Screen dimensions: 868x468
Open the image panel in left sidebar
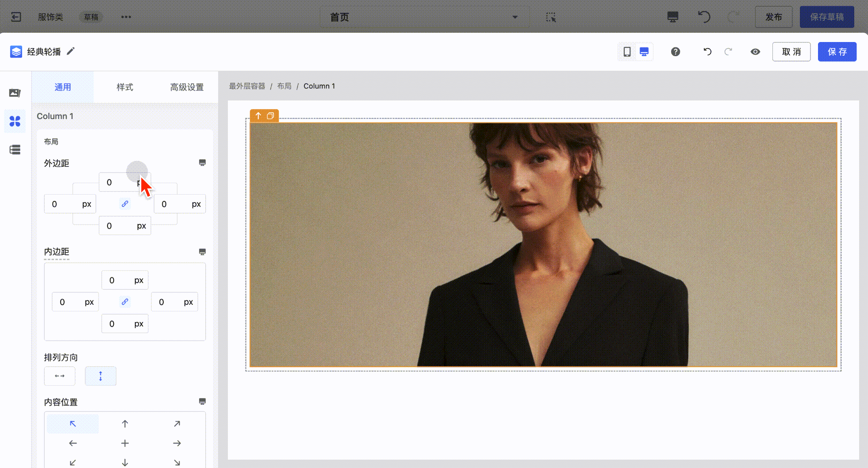pyautogui.click(x=15, y=93)
